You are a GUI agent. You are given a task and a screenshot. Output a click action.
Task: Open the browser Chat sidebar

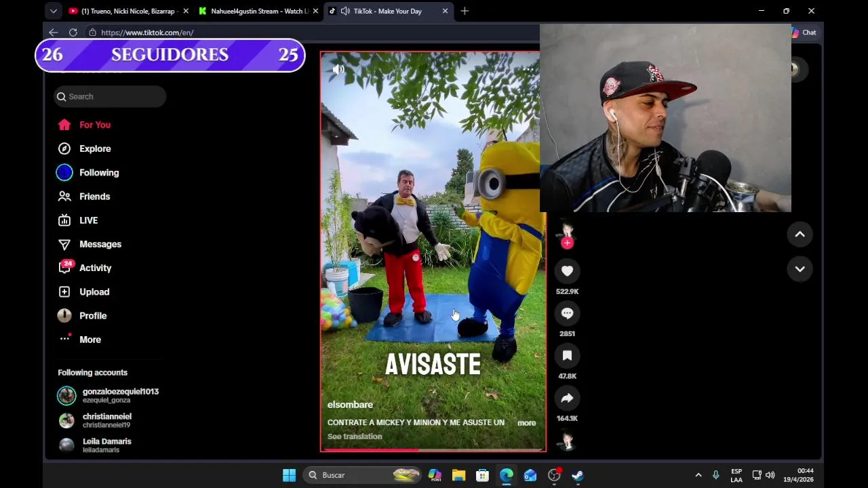click(804, 33)
